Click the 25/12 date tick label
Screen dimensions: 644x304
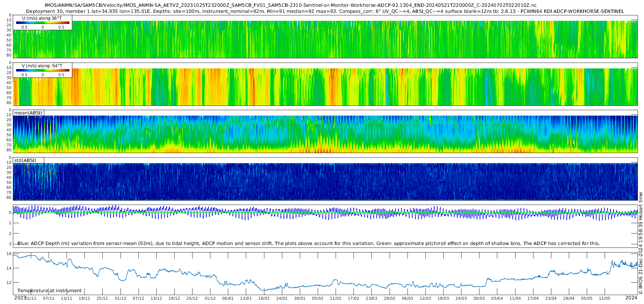pyautogui.click(x=192, y=298)
